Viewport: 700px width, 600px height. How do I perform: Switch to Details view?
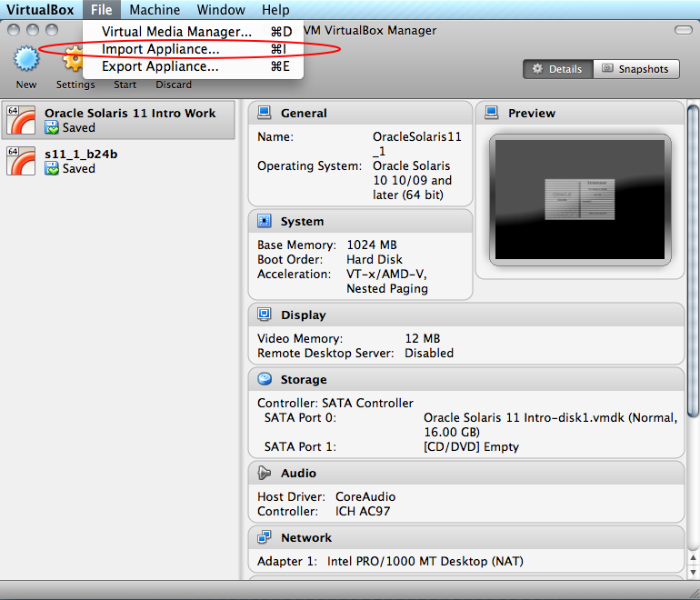[x=558, y=69]
